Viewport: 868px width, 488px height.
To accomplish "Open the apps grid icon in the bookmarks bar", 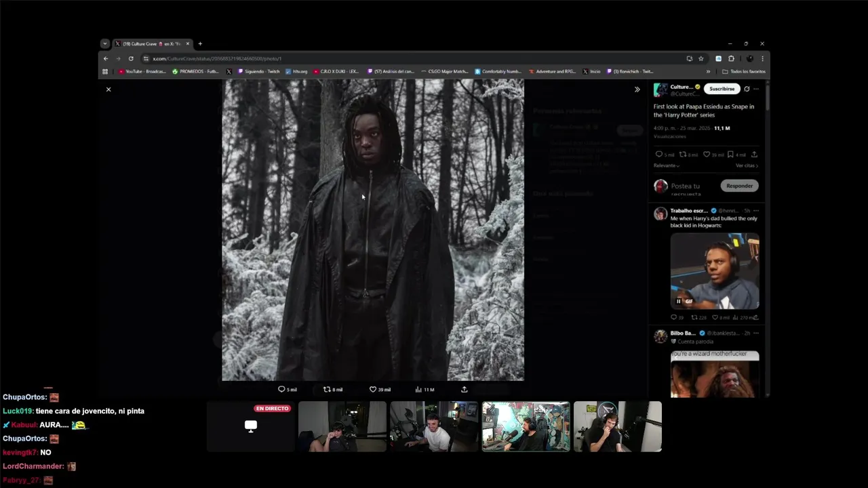I will 105,71.
